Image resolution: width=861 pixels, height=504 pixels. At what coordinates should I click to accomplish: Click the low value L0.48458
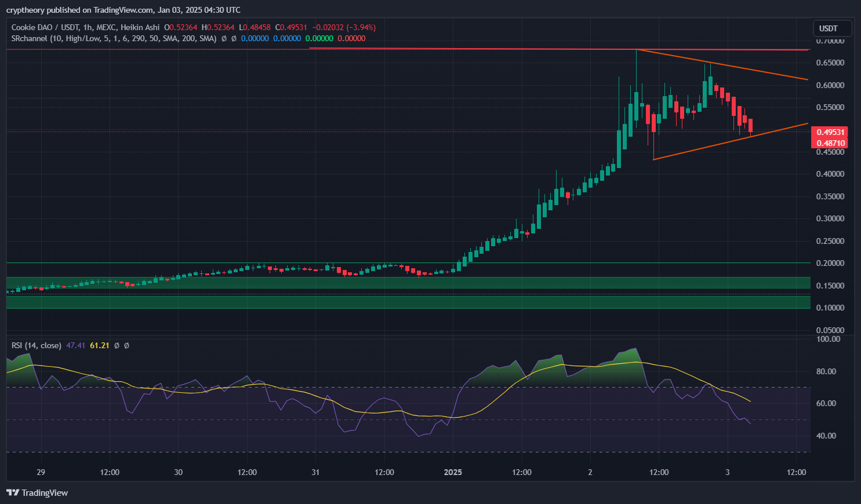pos(255,27)
